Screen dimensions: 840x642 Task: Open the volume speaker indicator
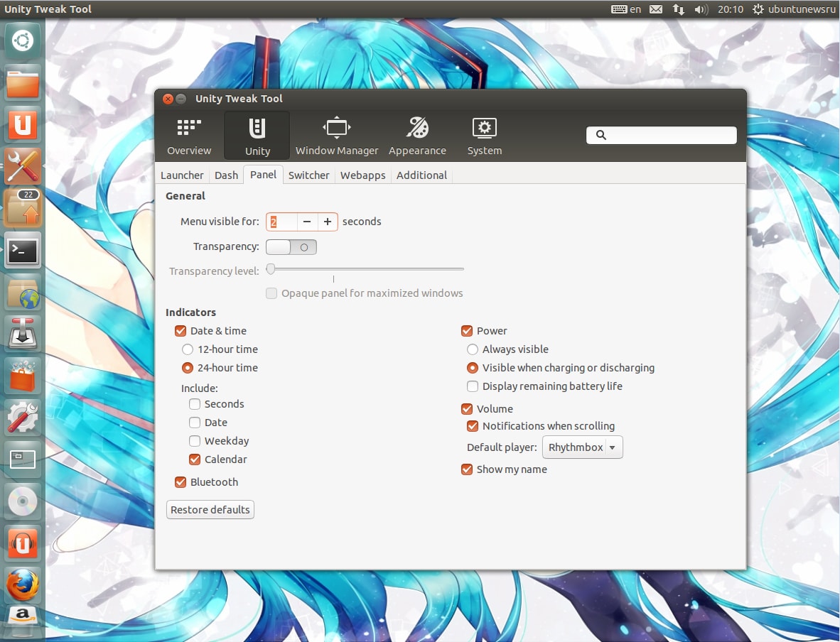(701, 9)
